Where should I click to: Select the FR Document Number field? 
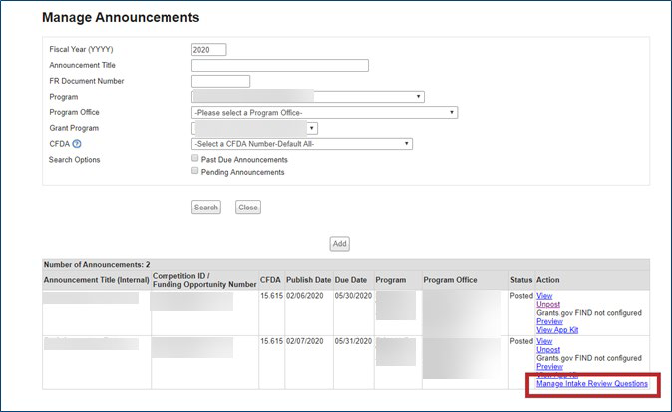click(x=220, y=81)
